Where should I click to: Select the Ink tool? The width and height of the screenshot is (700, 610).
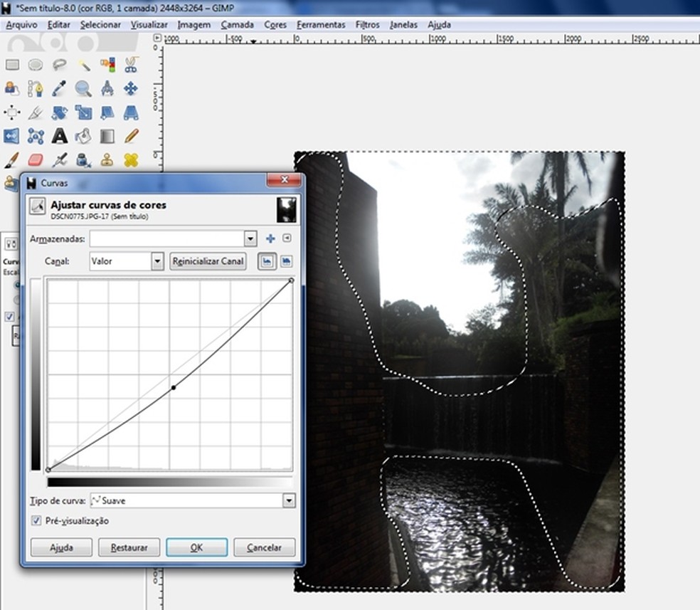(83, 160)
